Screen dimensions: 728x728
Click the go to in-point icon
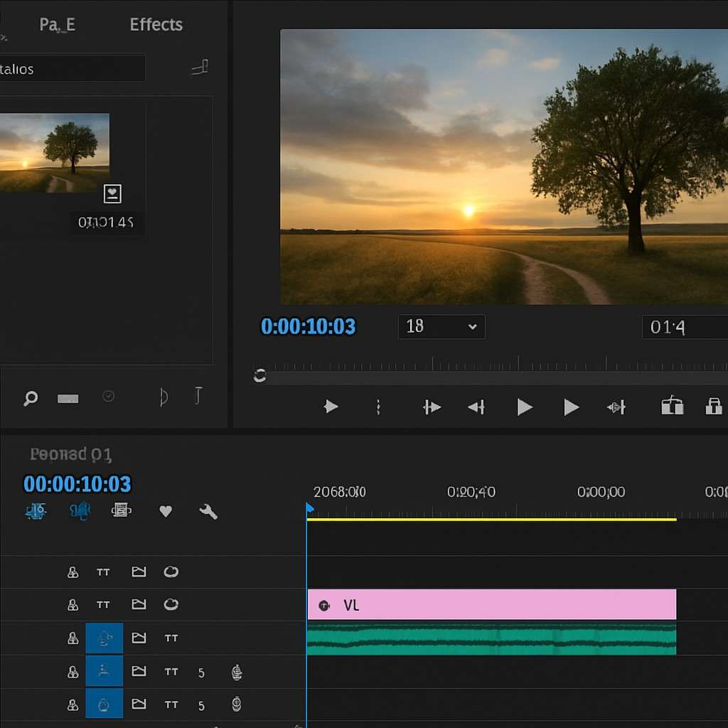(432, 407)
